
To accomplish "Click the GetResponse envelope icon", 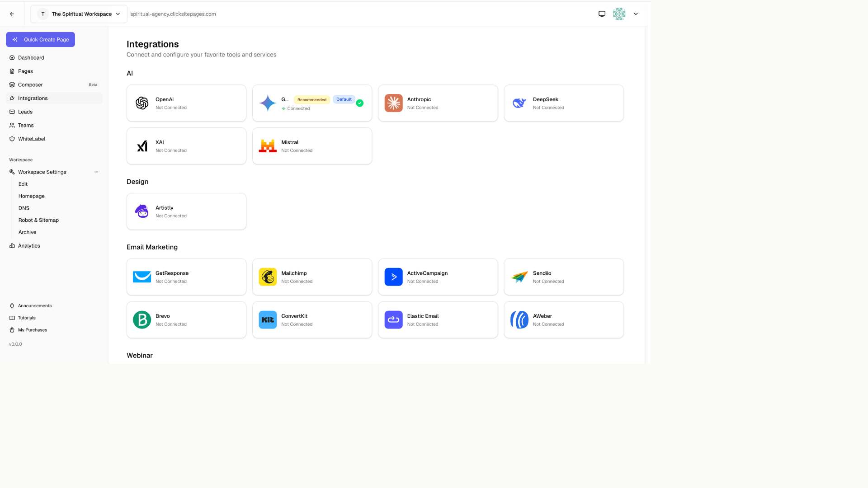I will click(x=142, y=277).
